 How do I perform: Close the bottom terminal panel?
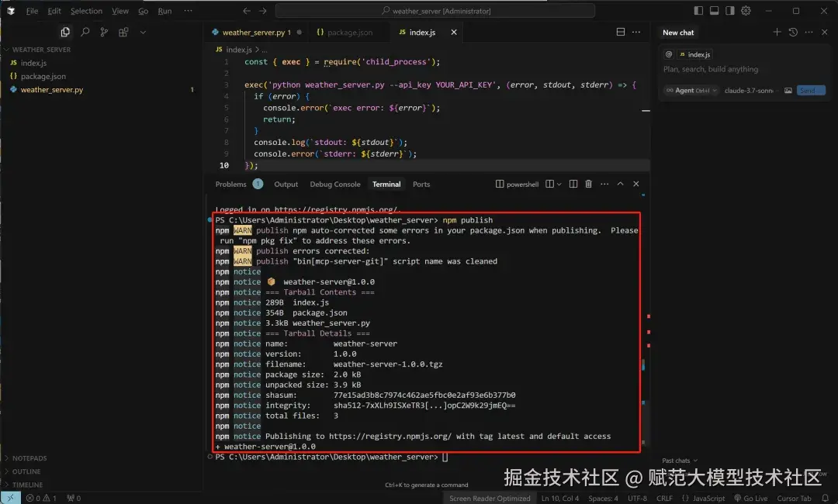636,184
